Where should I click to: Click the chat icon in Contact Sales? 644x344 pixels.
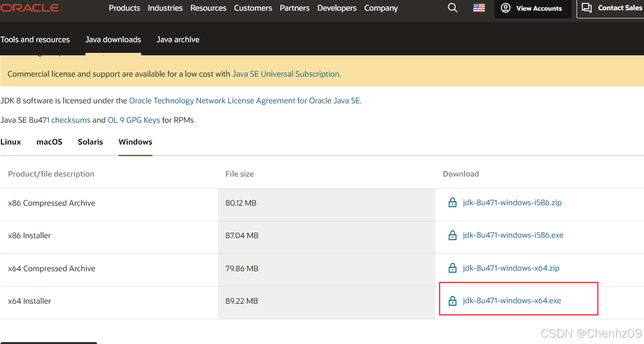coord(587,8)
